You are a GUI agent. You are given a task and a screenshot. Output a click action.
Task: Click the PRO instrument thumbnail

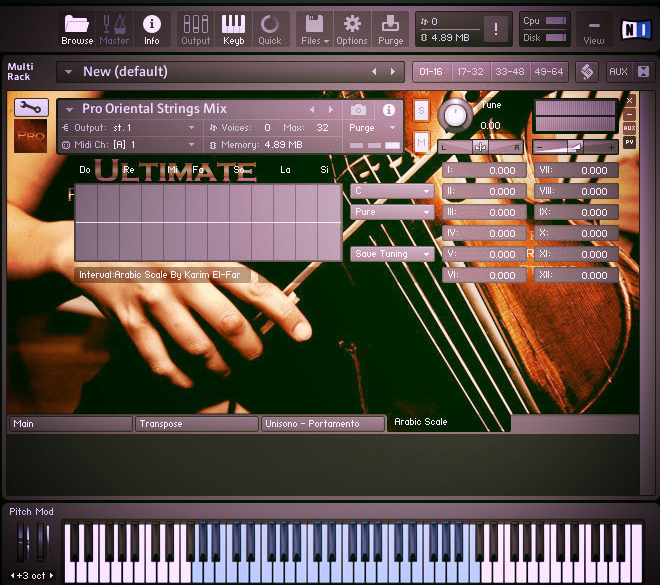[30, 136]
